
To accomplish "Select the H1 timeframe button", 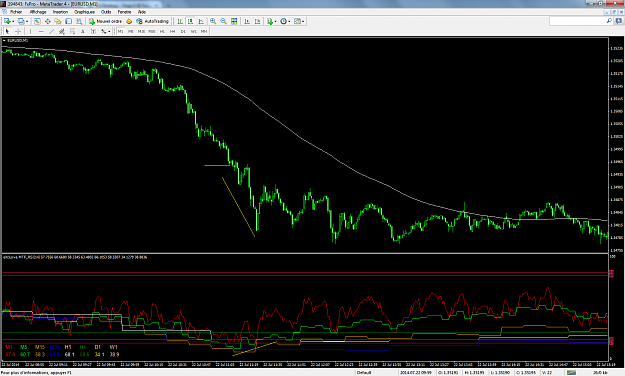I will 162,31.
